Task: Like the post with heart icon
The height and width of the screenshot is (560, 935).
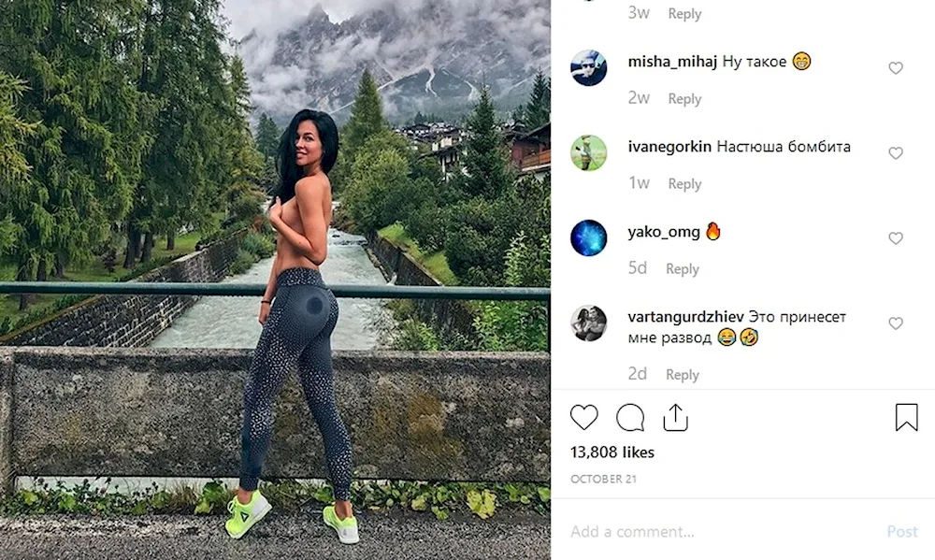Action: click(x=583, y=417)
